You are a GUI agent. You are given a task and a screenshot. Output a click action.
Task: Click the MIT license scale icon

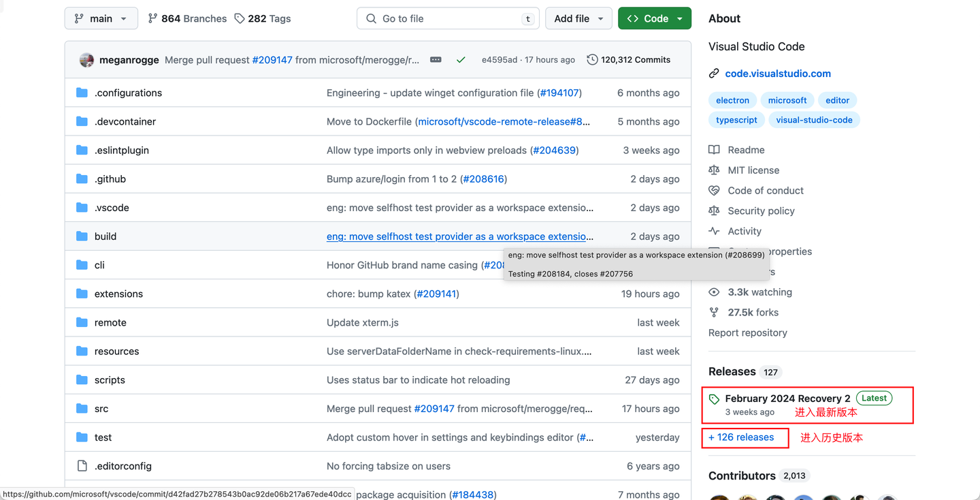[x=714, y=170]
